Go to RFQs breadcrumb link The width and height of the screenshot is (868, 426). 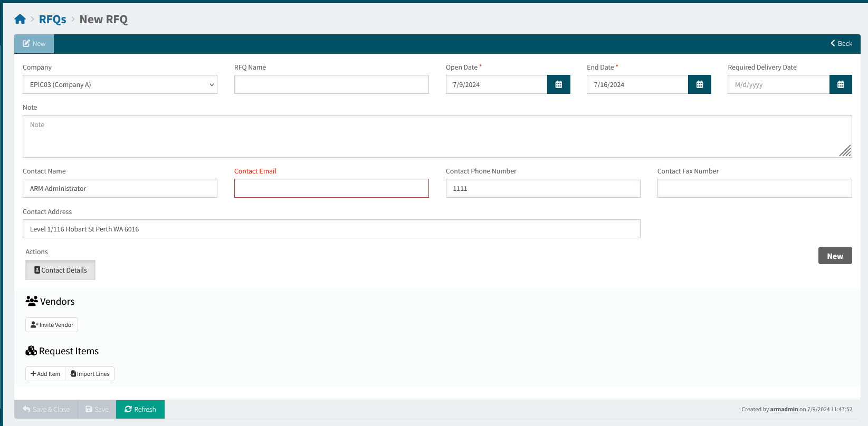click(x=53, y=20)
